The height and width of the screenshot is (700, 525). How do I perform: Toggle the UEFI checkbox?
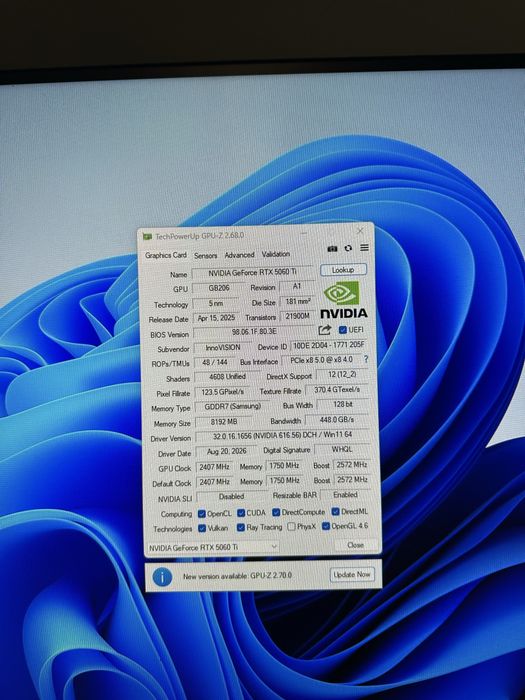pyautogui.click(x=343, y=330)
